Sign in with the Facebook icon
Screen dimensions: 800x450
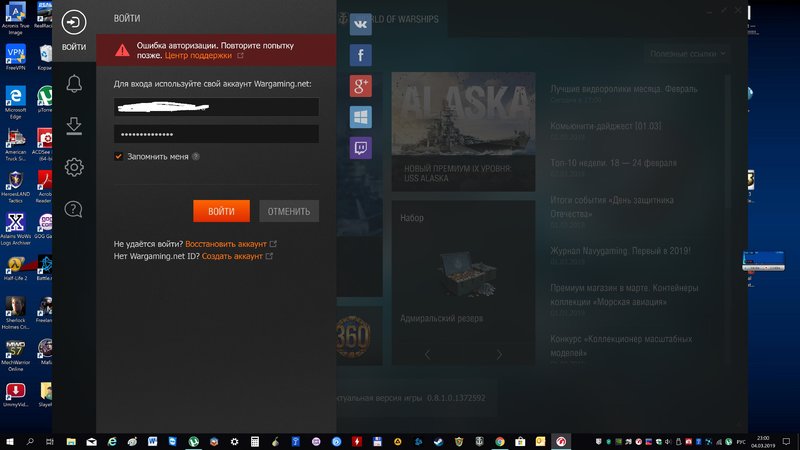pyautogui.click(x=360, y=55)
